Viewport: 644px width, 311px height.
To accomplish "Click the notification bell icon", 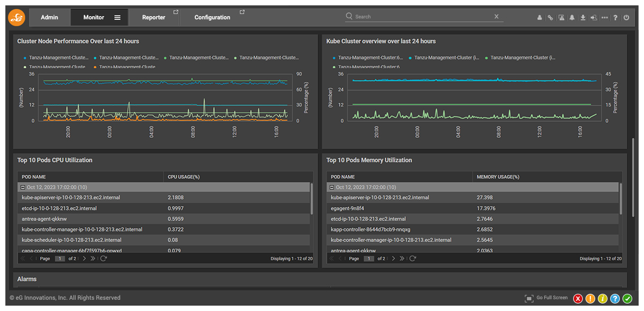I will [x=572, y=17].
